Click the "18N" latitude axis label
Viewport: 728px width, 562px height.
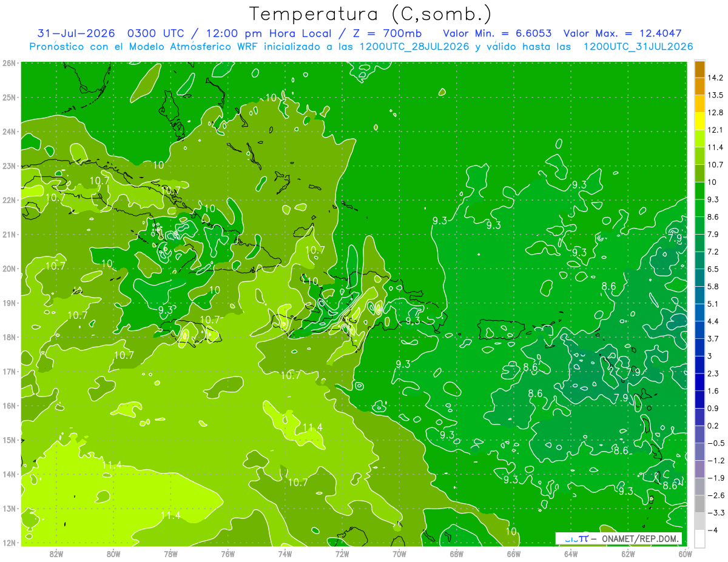pos(9,337)
